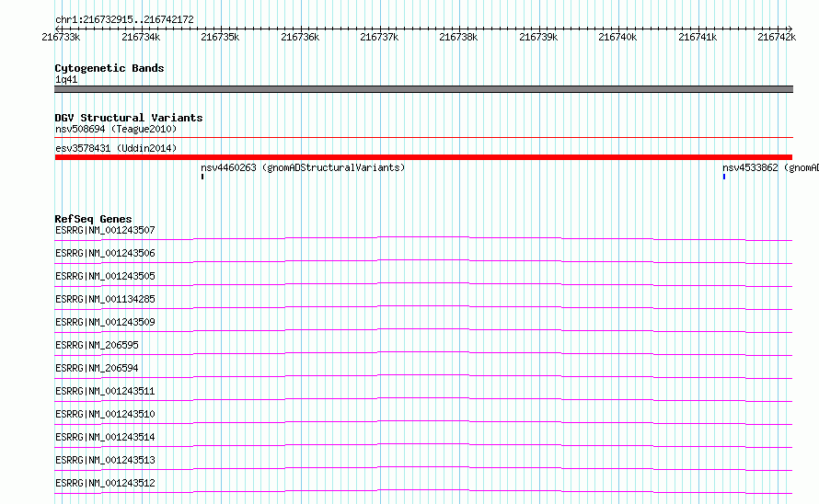819x504 pixels.
Task: Open variant nsv4533862 label
Action: pos(770,167)
